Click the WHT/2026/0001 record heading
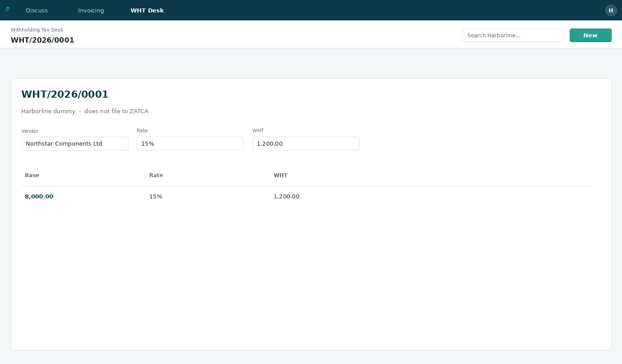The image size is (622, 364). 65,94
